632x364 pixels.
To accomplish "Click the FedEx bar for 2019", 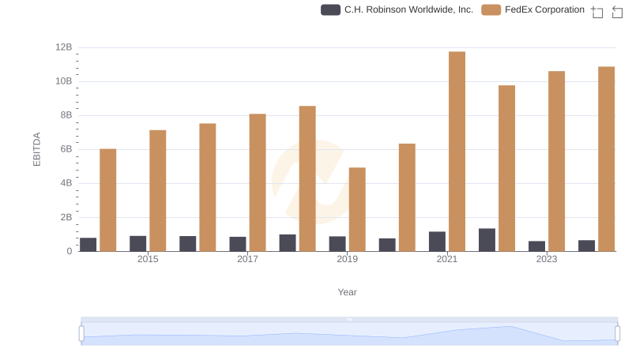I will (357, 209).
